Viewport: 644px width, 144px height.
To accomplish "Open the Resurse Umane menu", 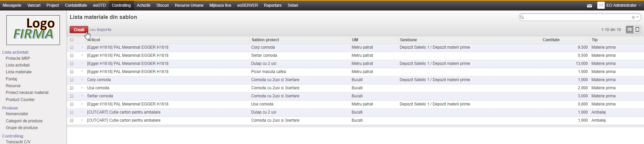I will [x=189, y=5].
